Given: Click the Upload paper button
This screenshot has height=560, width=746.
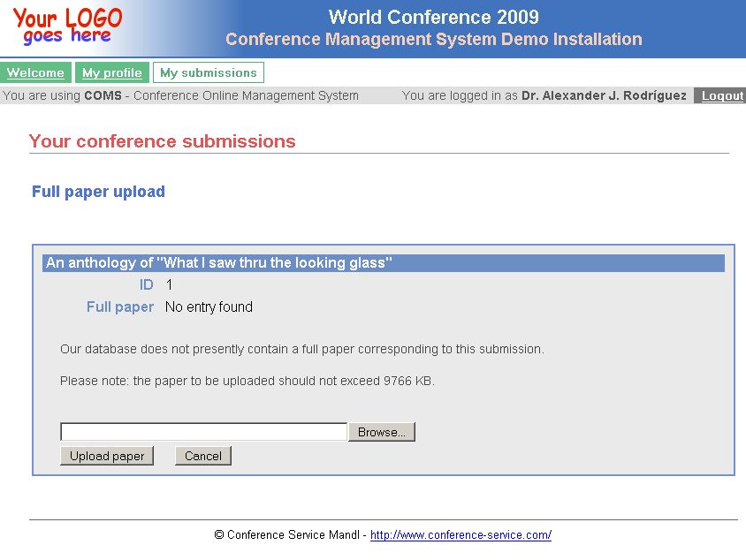Looking at the screenshot, I should click(x=107, y=456).
